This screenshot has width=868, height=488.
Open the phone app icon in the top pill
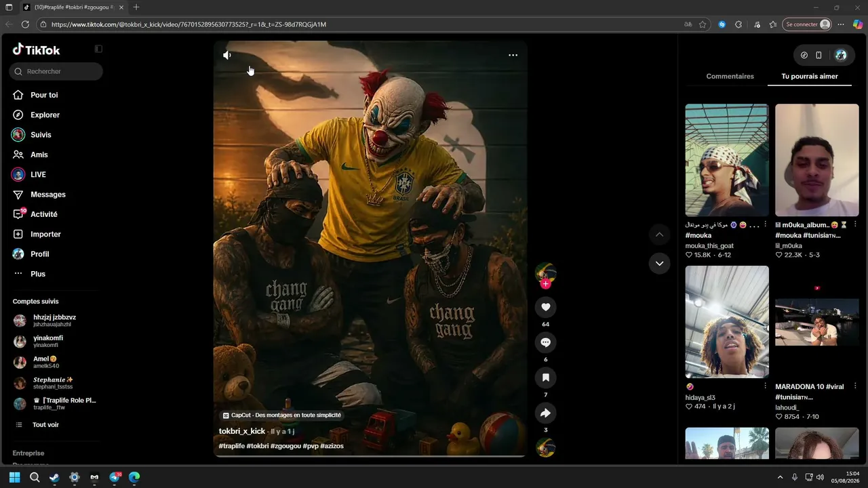[818, 56]
